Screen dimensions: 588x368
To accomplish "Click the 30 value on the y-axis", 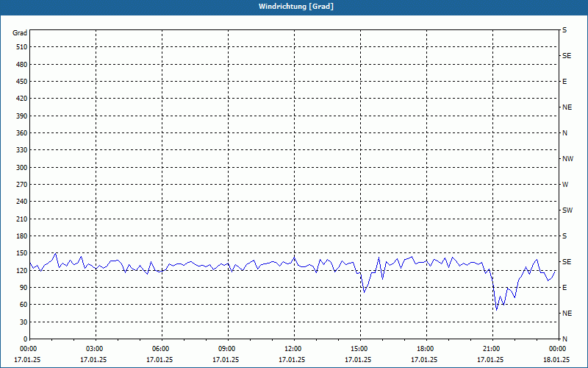I will (24, 322).
